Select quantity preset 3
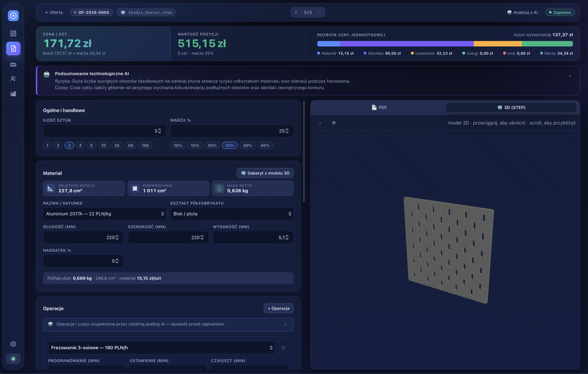588x374 pixels. pyautogui.click(x=69, y=145)
